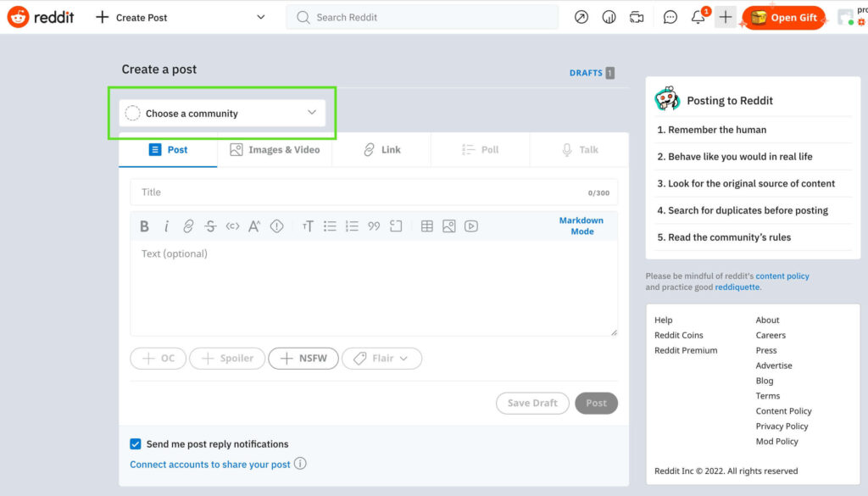This screenshot has height=496, width=868.
Task: Click the plus create icon in header
Action: pos(726,17)
